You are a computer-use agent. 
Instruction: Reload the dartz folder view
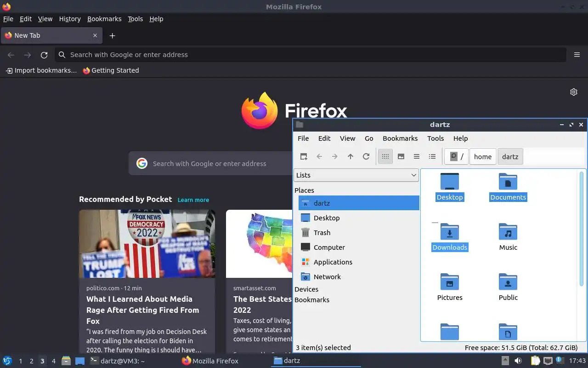366,156
